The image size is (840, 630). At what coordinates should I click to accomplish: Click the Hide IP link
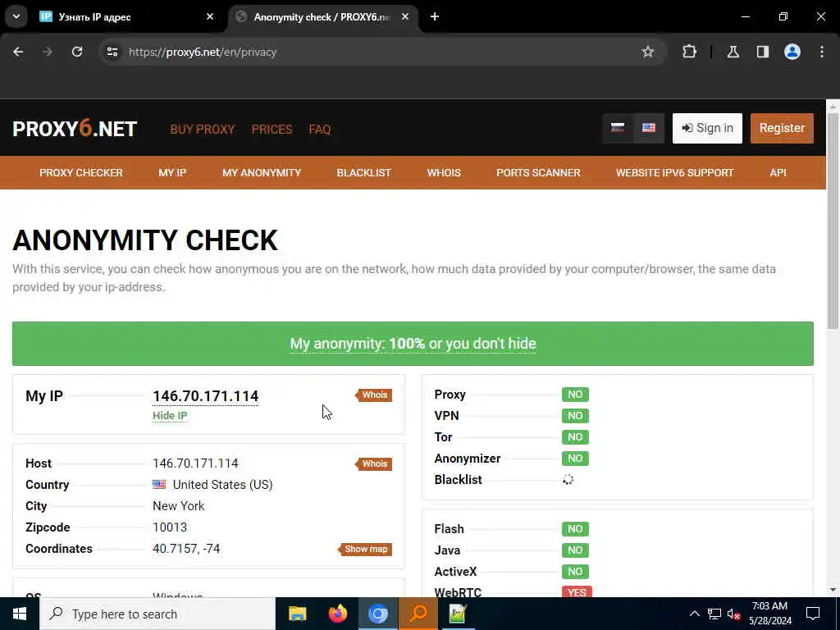[170, 416]
